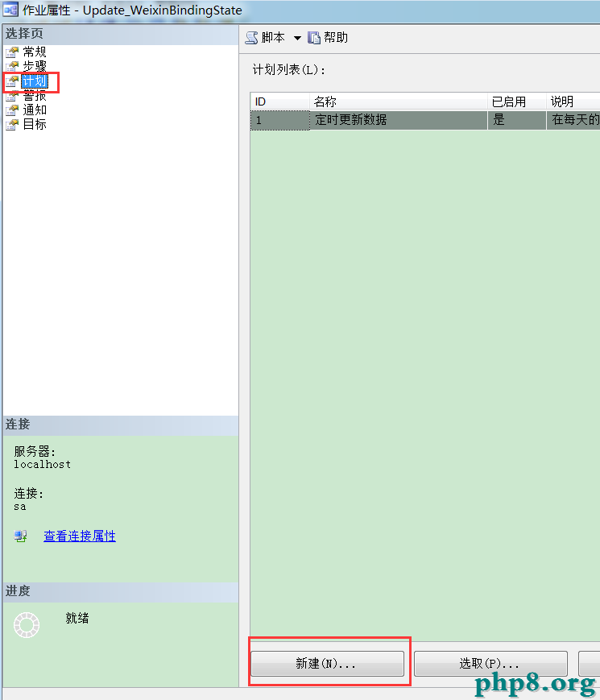The image size is (600, 700).
Task: Click the progress ring icon
Action: click(27, 625)
